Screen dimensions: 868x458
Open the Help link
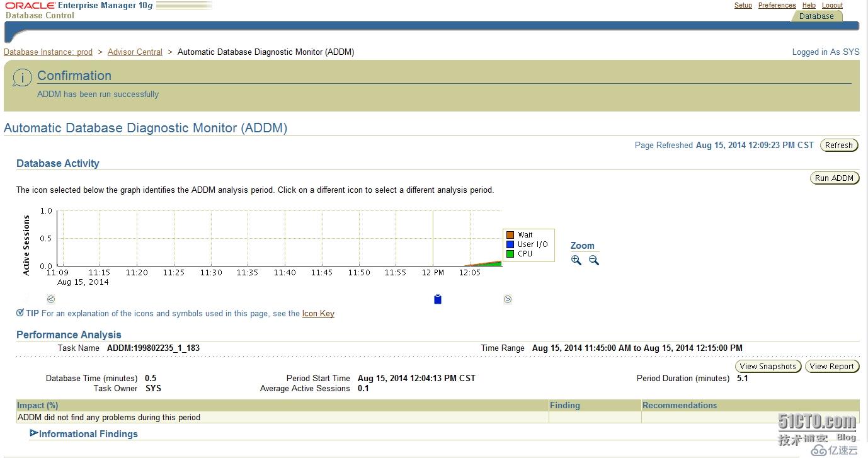pos(809,5)
